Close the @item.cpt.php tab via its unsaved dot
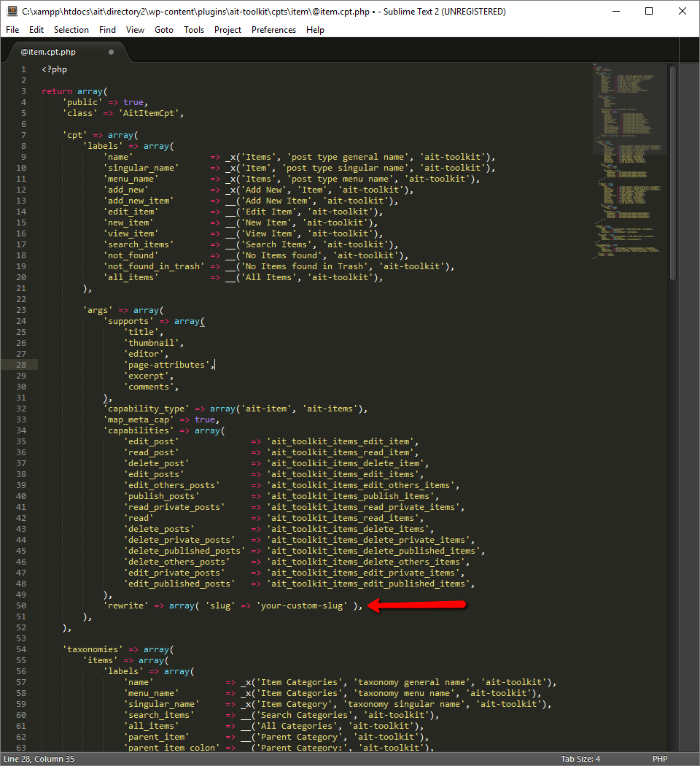 (x=111, y=53)
